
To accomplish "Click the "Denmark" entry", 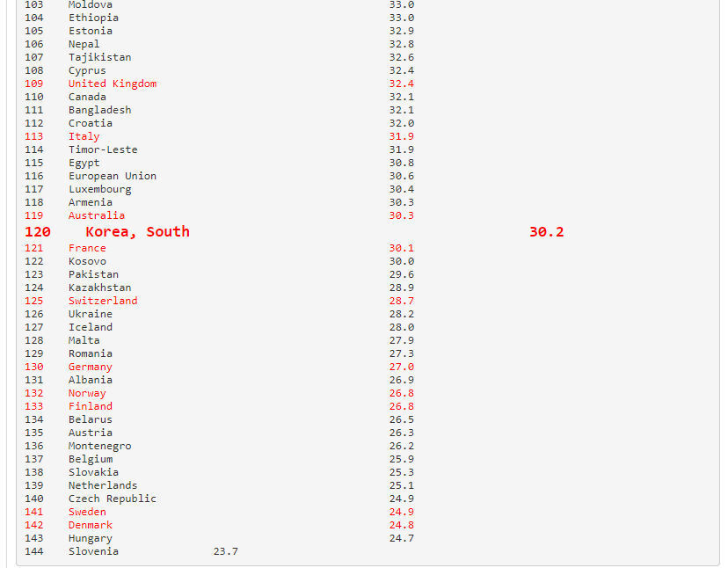I will pos(91,525).
